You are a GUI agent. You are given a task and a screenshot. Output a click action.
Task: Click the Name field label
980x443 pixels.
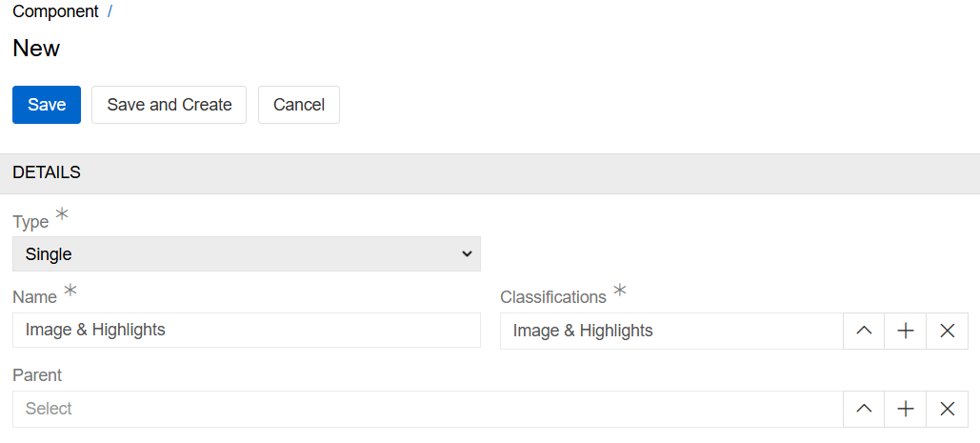click(x=34, y=297)
